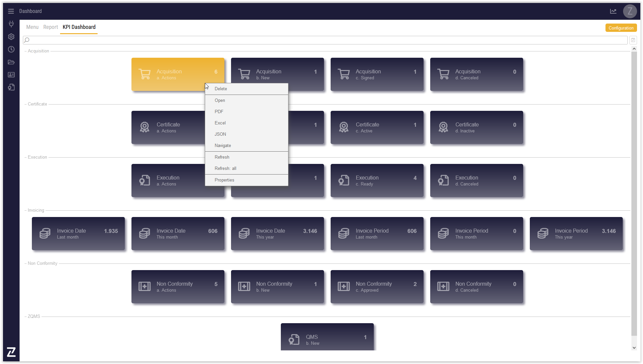
Task: Open the hamburger menu icon
Action: tap(11, 11)
